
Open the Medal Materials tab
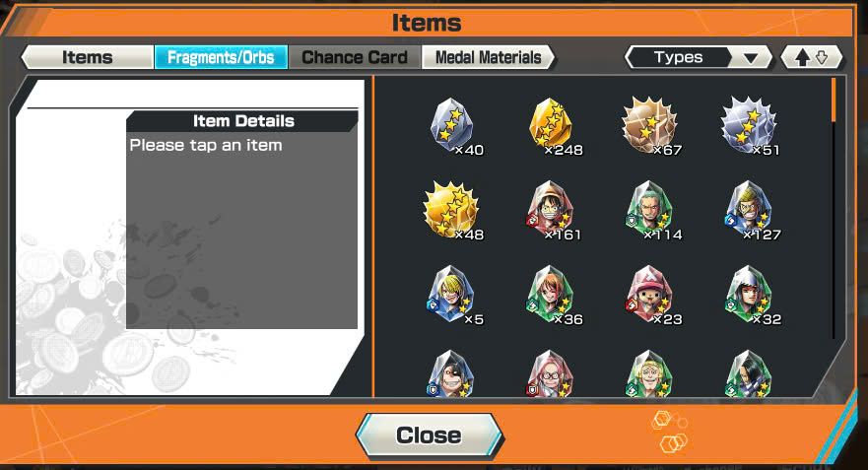click(x=488, y=57)
